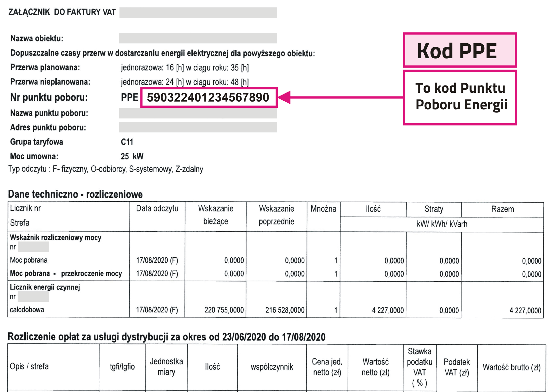Click '4 227,0000' in the Razem column

tap(525, 311)
